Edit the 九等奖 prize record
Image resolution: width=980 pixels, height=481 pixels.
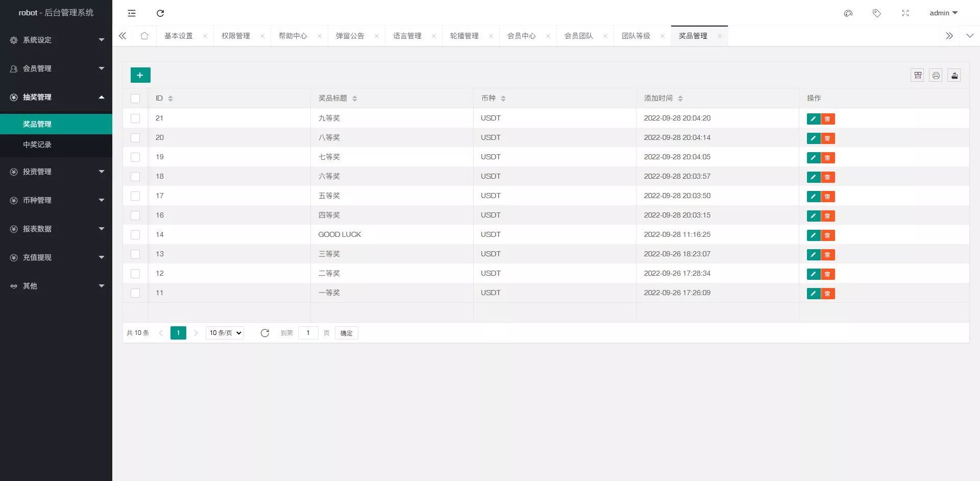click(x=814, y=119)
